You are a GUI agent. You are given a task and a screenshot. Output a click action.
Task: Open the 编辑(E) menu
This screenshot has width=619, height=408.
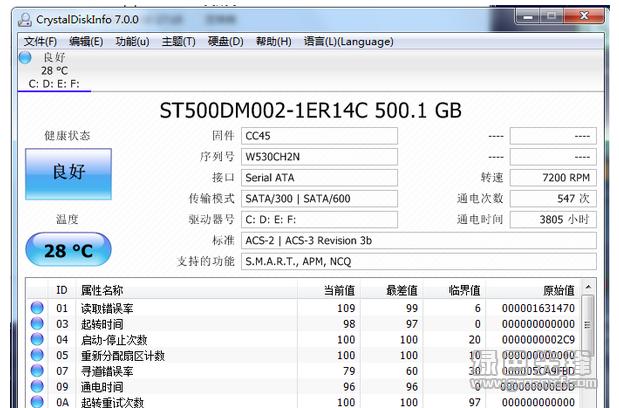[86, 41]
